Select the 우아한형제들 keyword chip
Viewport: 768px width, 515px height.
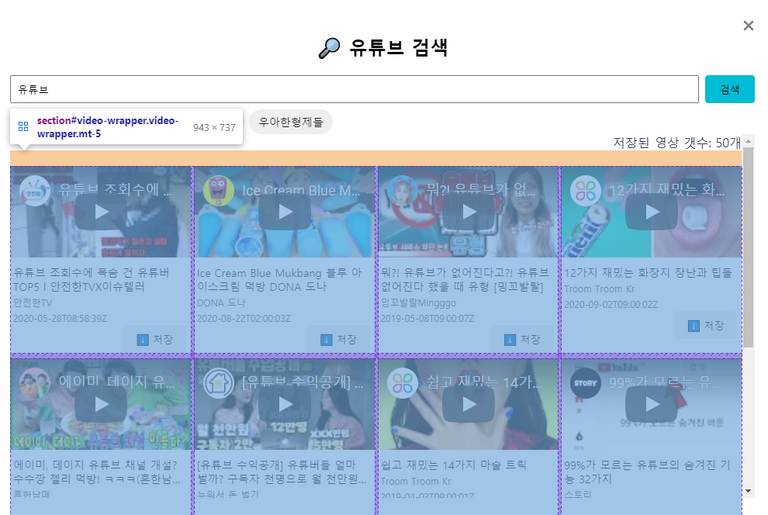coord(290,122)
